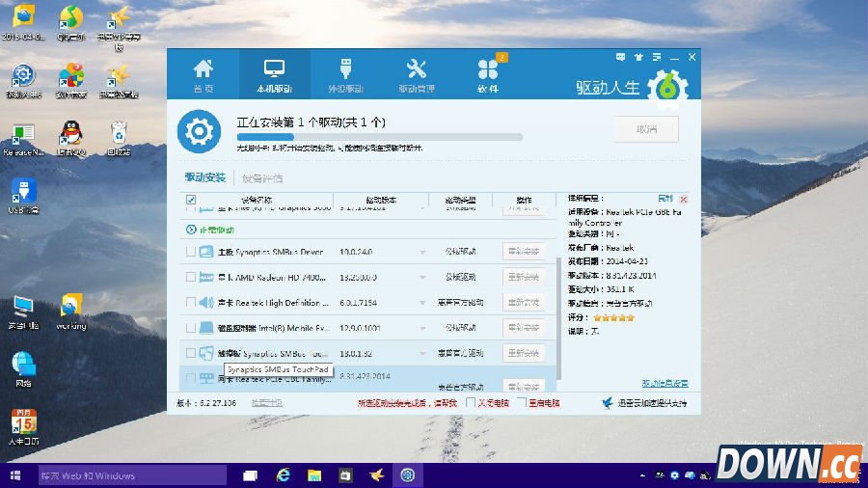Image resolution: width=868 pixels, height=488 pixels.
Task: Click the disk controller icon for Intel(R) Mobile
Action: [206, 328]
